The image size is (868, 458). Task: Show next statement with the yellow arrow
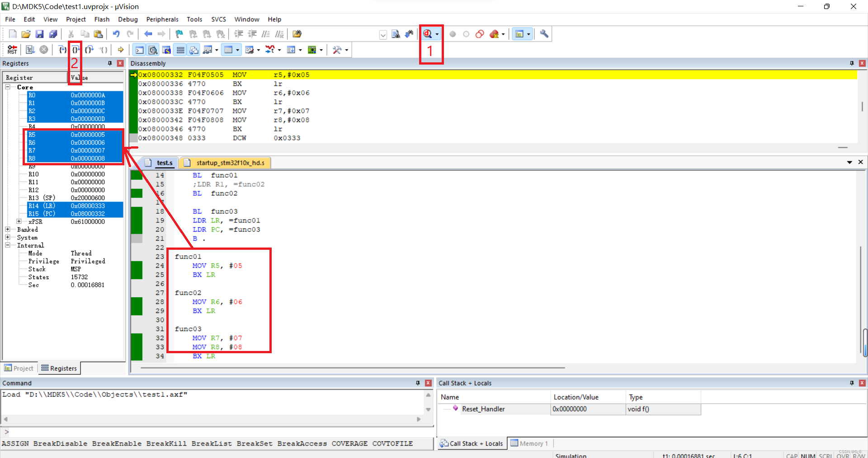click(121, 50)
